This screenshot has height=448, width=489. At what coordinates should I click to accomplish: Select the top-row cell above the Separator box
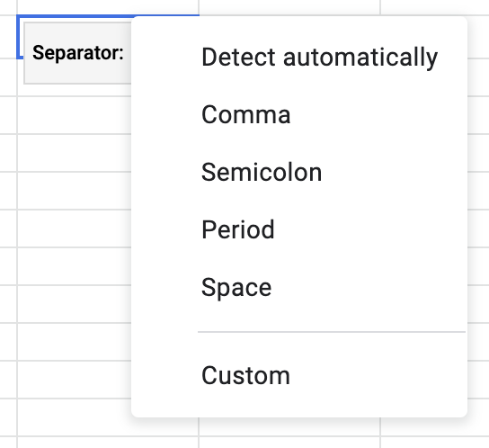108,7
